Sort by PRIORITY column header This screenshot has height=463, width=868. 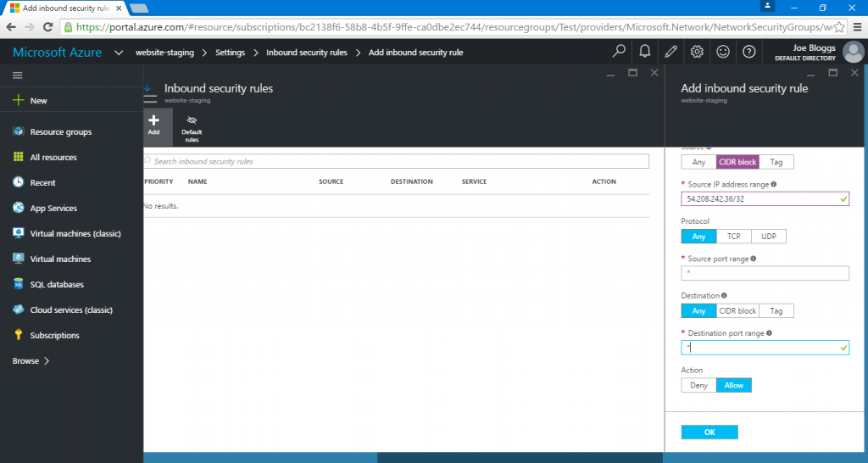[x=159, y=181]
